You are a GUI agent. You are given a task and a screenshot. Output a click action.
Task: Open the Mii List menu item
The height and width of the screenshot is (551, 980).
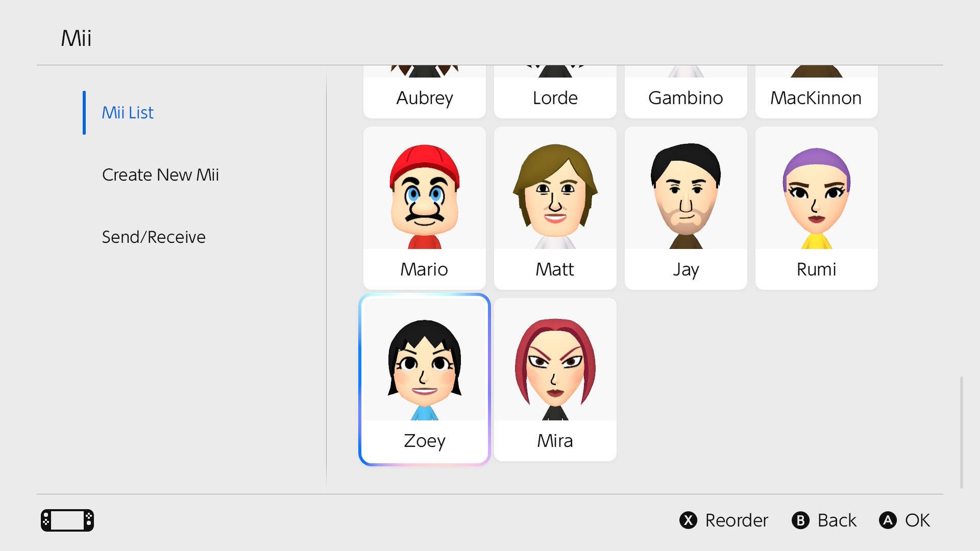pyautogui.click(x=128, y=113)
